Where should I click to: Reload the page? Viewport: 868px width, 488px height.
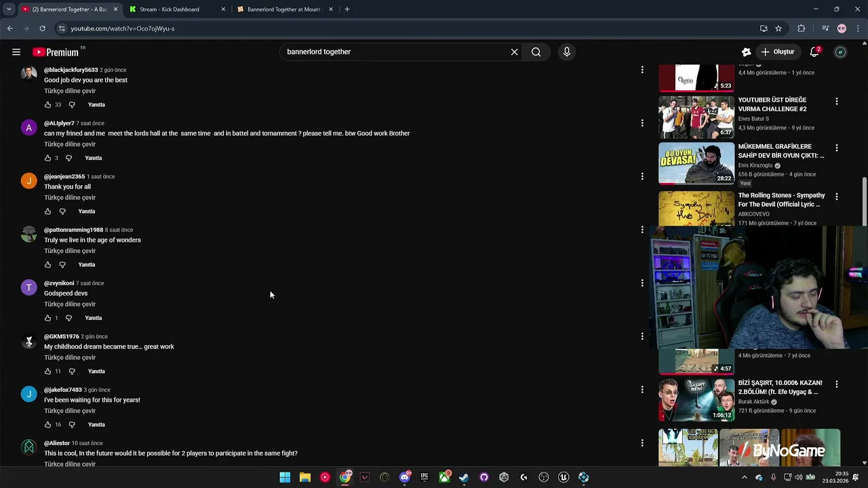click(x=42, y=28)
